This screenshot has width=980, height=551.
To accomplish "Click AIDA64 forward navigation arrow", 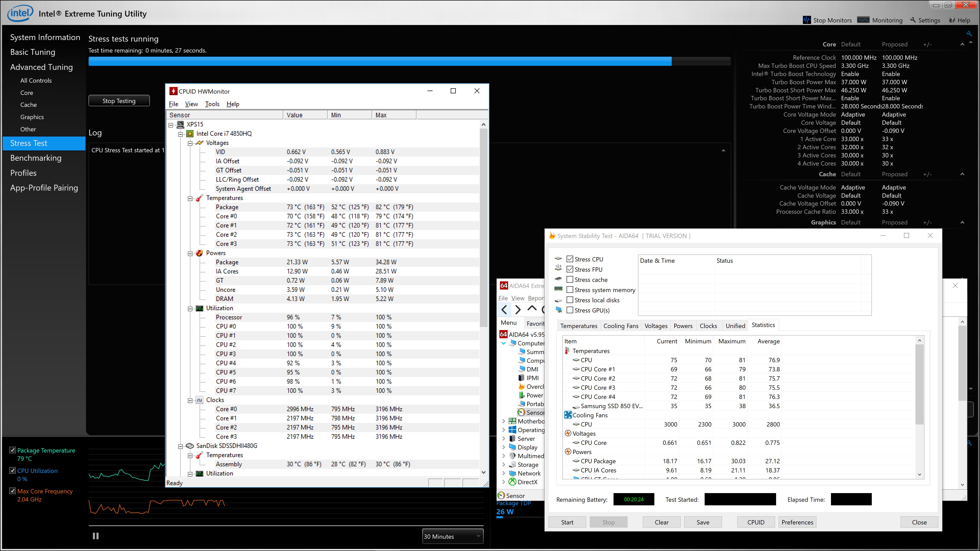I will click(518, 309).
